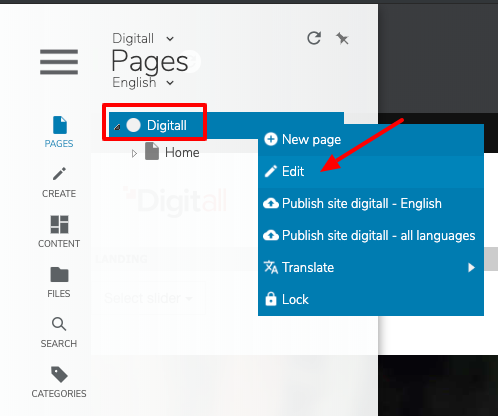The height and width of the screenshot is (416, 498).
Task: Expand the Home page tree node
Action: [x=134, y=153]
